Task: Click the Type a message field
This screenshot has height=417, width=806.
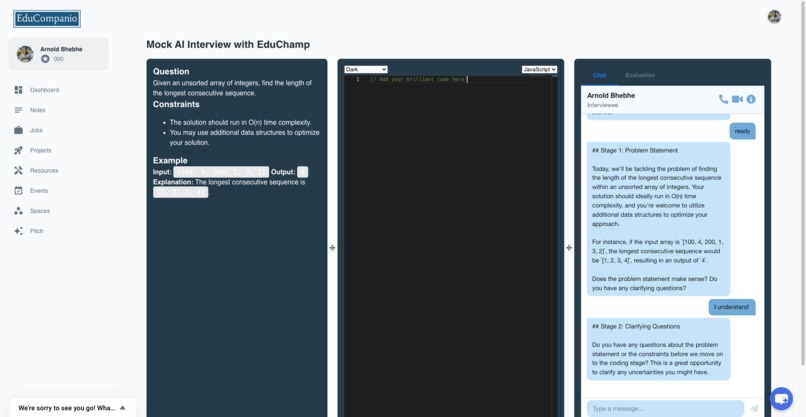Action: click(x=665, y=409)
